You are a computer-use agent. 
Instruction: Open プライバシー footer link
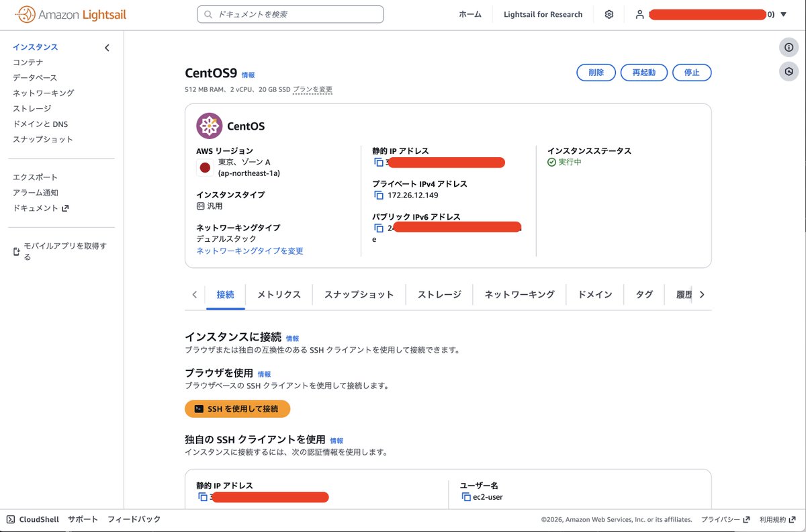point(725,519)
